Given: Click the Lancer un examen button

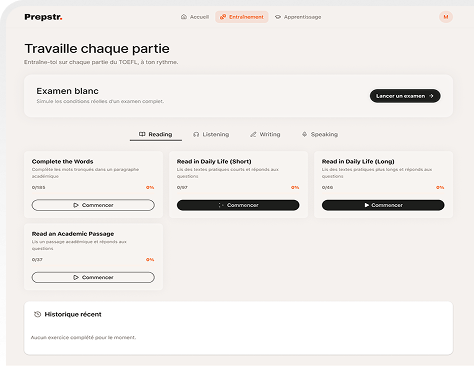Looking at the screenshot, I should tap(405, 96).
